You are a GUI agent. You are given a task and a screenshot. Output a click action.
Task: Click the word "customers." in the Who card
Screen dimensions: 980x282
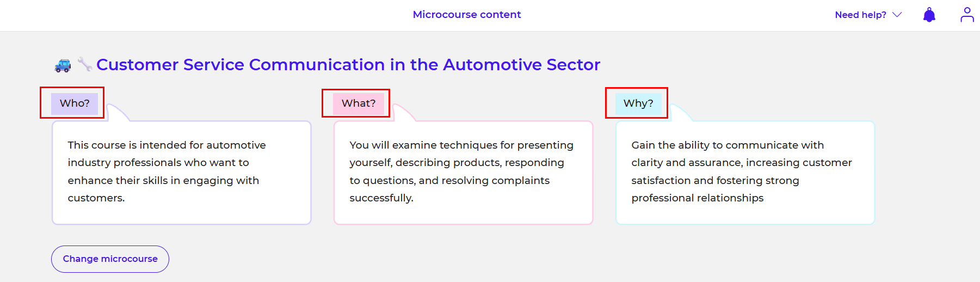pyautogui.click(x=96, y=198)
